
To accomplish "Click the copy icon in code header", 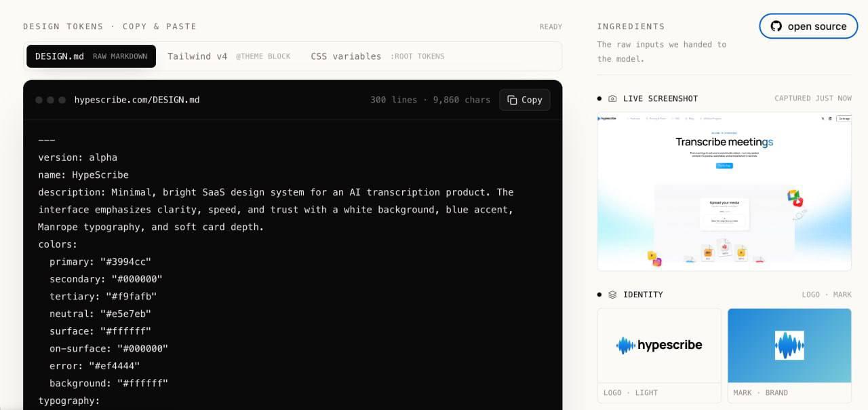I will [512, 100].
